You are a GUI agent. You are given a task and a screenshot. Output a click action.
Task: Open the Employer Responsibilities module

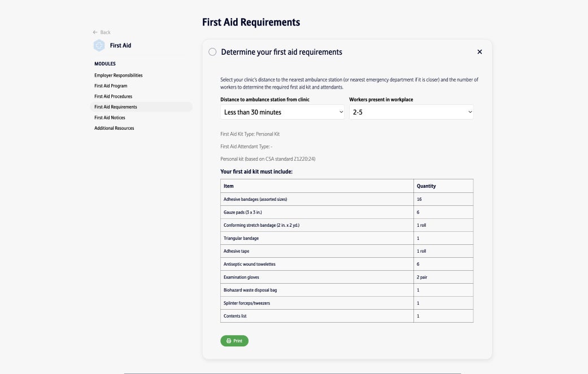pos(119,75)
